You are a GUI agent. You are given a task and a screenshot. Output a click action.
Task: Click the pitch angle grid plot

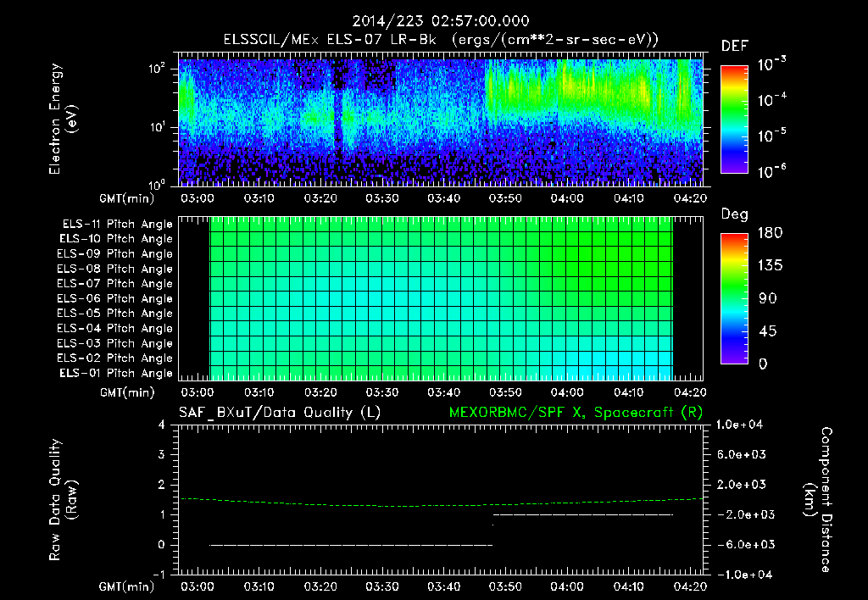click(x=441, y=299)
